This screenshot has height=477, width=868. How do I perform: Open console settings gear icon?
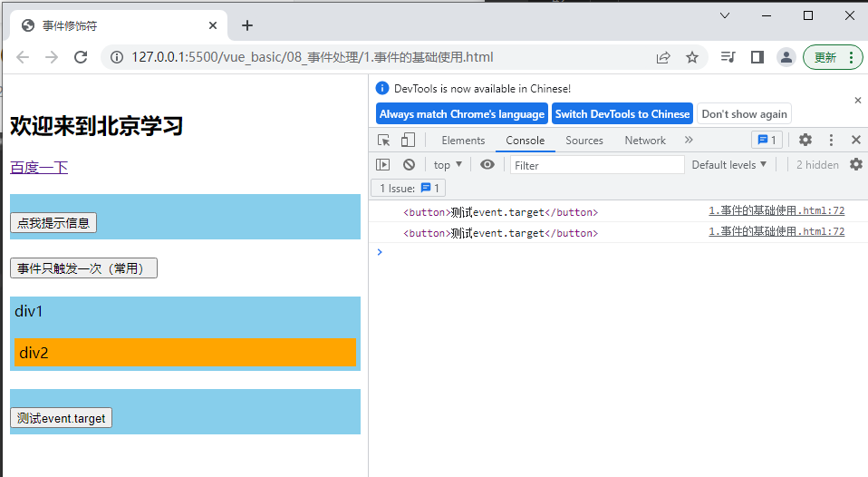pos(855,165)
